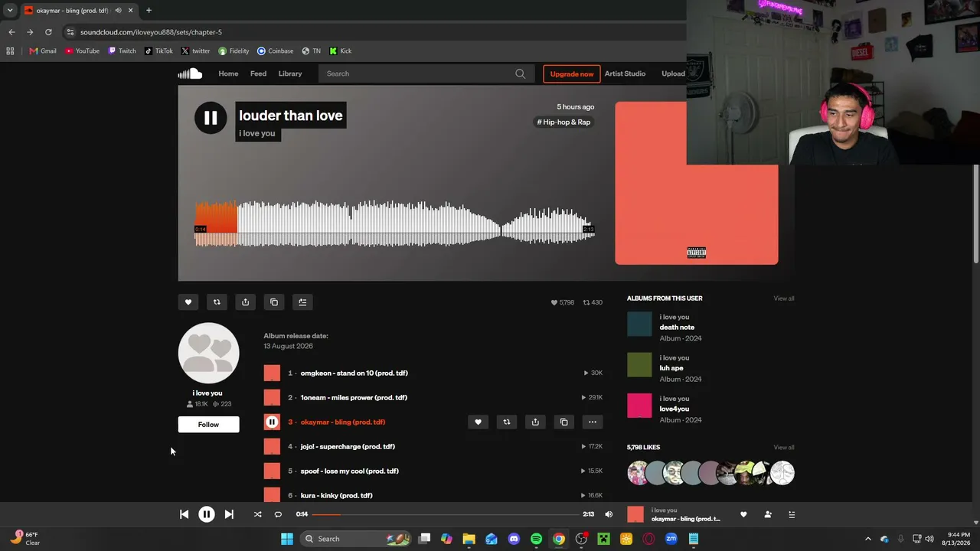Open Artist Studio
This screenshot has width=980, height=551.
(x=625, y=73)
